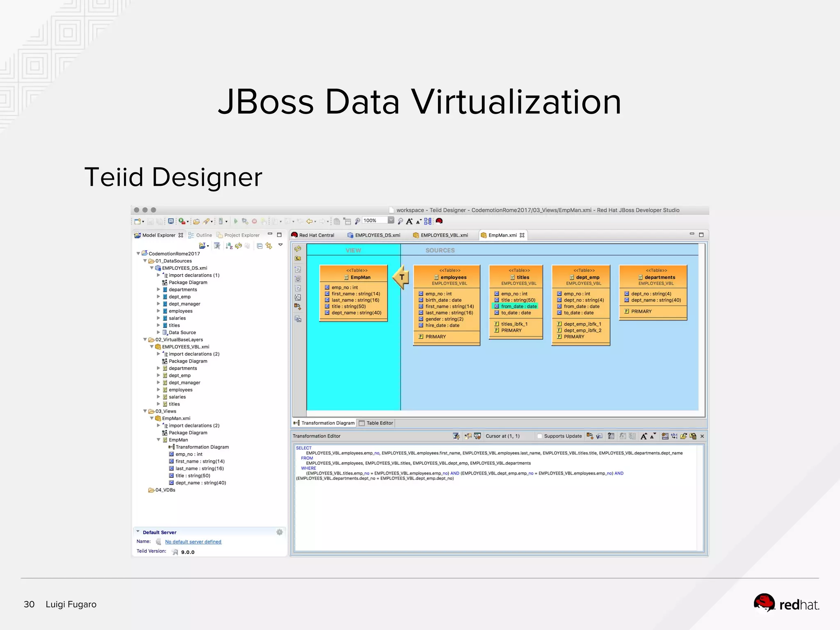
Task: Open the 100% zoom dropdown
Action: click(391, 220)
